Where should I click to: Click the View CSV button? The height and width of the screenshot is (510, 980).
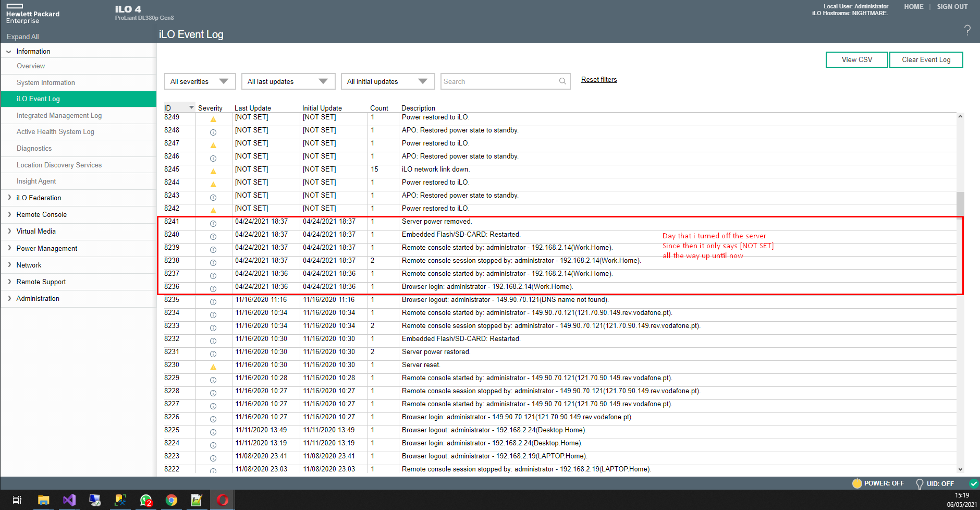click(857, 59)
